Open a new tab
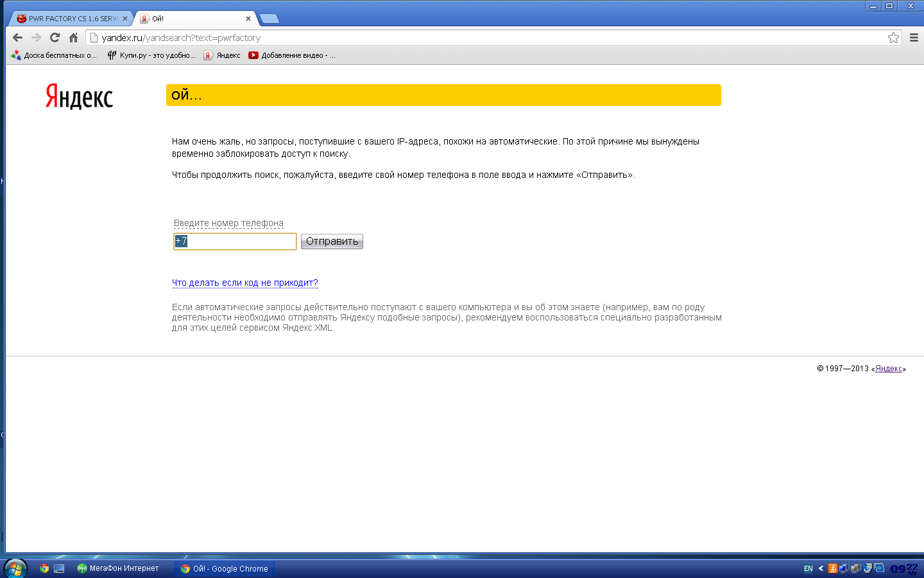Viewport: 924px width, 578px height. (x=269, y=19)
